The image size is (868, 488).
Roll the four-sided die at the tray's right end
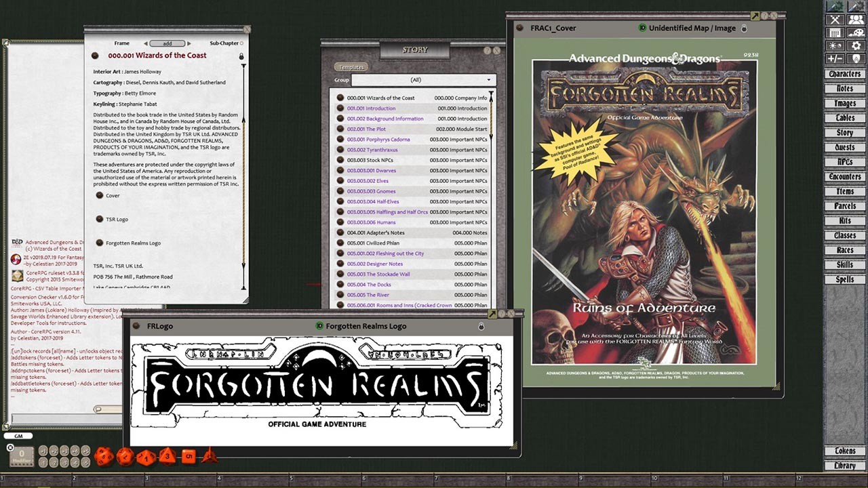209,455
